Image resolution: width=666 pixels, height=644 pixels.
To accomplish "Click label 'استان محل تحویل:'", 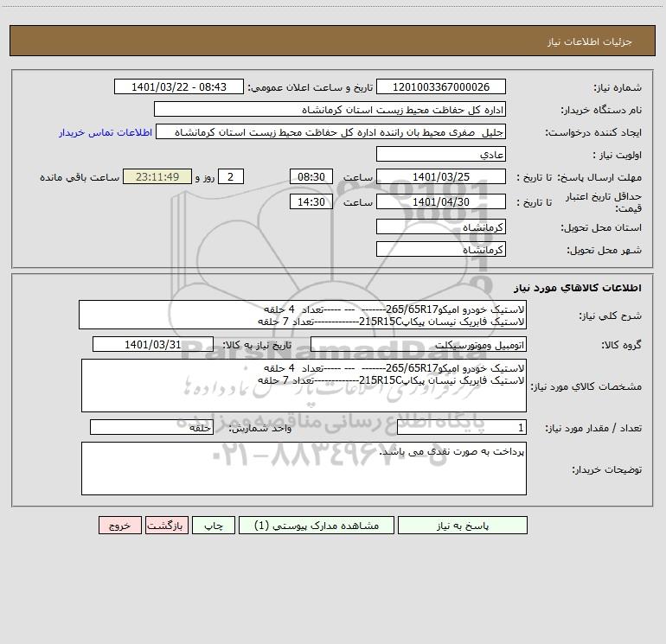I will point(601,228).
